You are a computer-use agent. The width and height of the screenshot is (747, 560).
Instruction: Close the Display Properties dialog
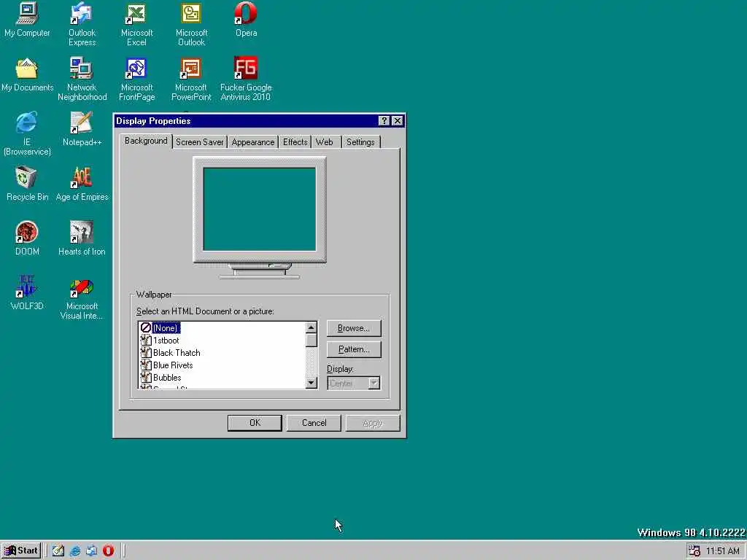click(398, 121)
